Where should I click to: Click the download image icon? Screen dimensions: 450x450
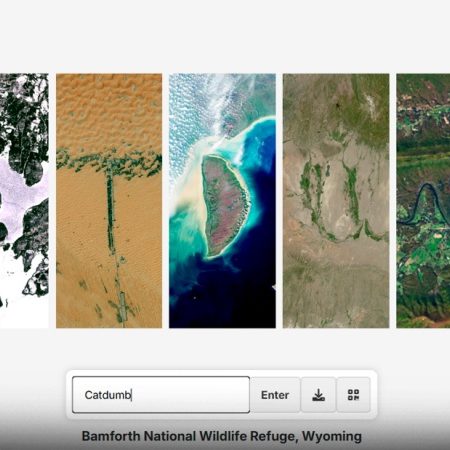point(318,395)
